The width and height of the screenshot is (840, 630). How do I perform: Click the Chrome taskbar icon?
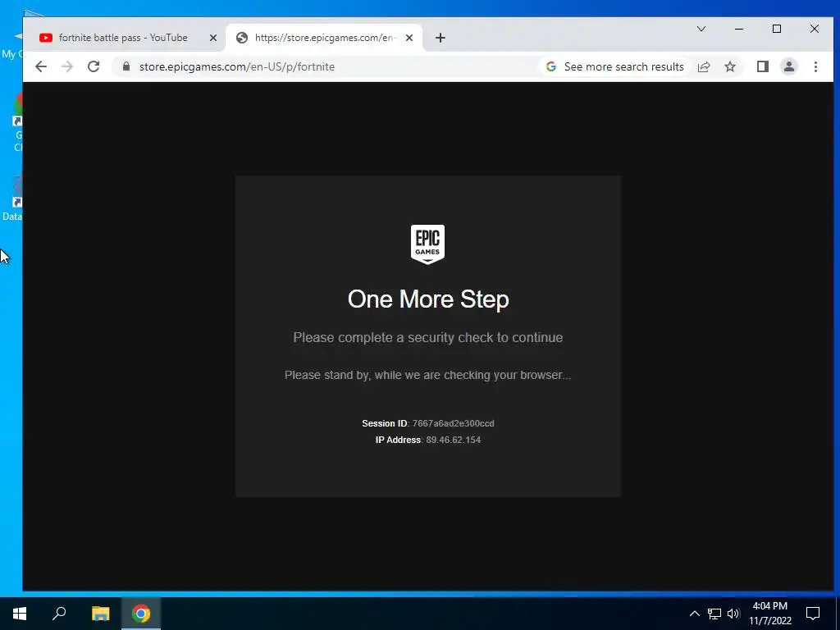click(x=141, y=614)
